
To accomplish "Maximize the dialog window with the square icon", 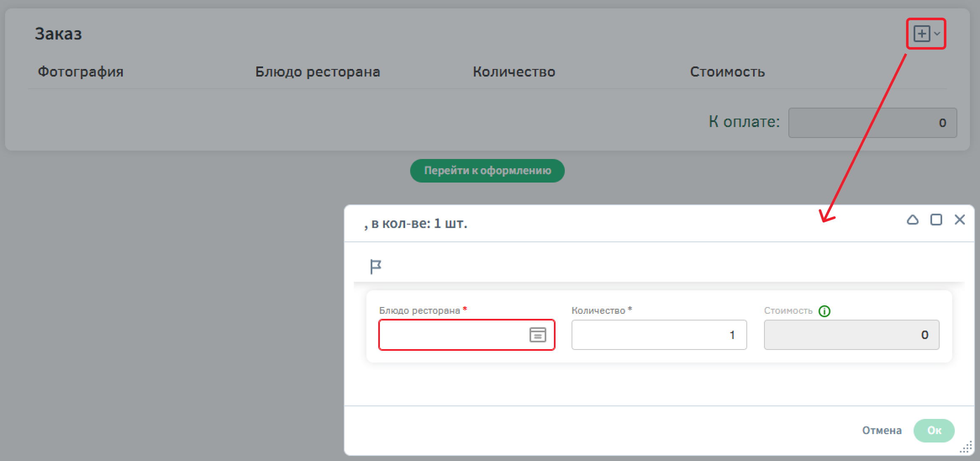I will pos(936,220).
